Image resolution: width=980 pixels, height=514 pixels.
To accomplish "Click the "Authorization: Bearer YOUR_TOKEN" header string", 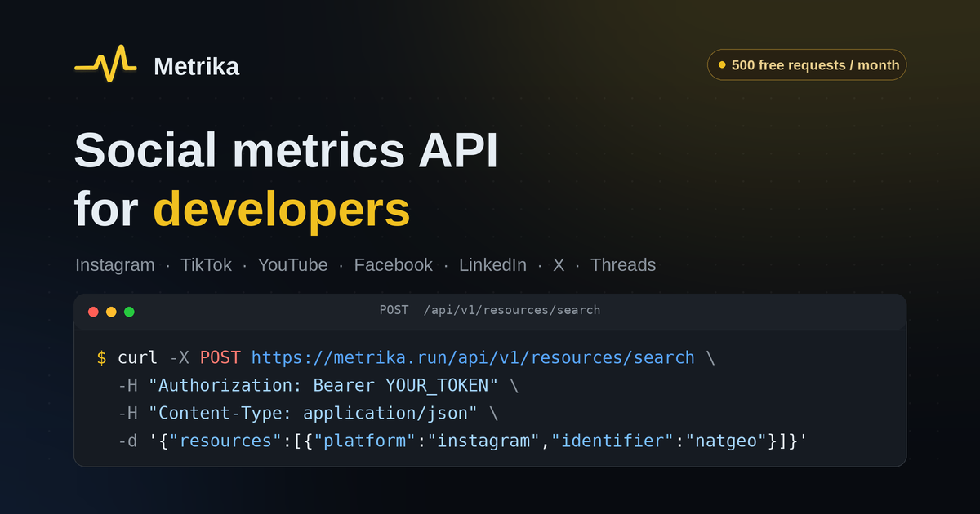I will (323, 385).
